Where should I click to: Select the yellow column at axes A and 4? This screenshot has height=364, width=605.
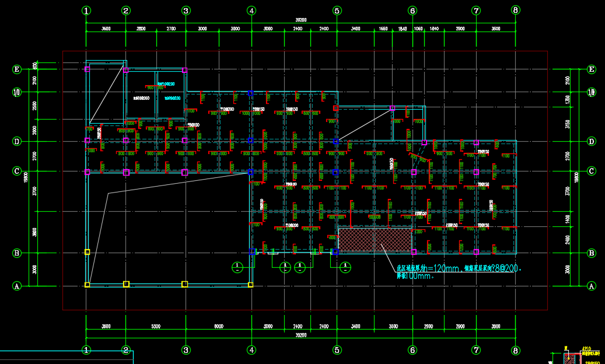point(251,285)
